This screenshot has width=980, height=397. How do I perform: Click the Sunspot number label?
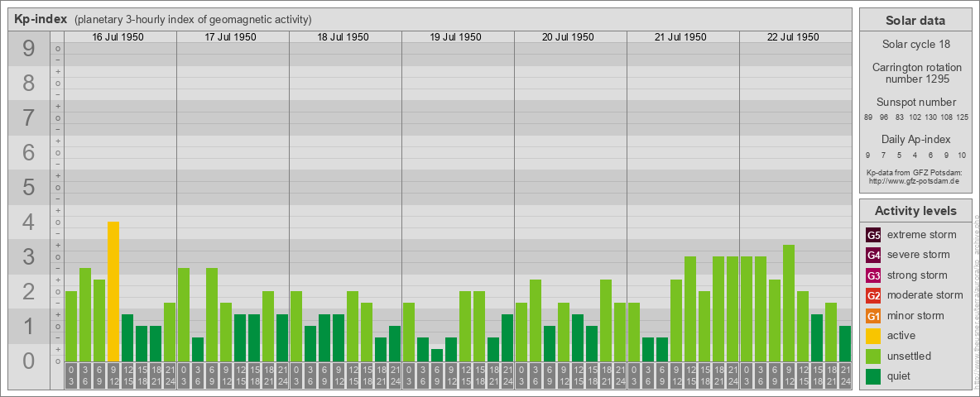click(916, 103)
